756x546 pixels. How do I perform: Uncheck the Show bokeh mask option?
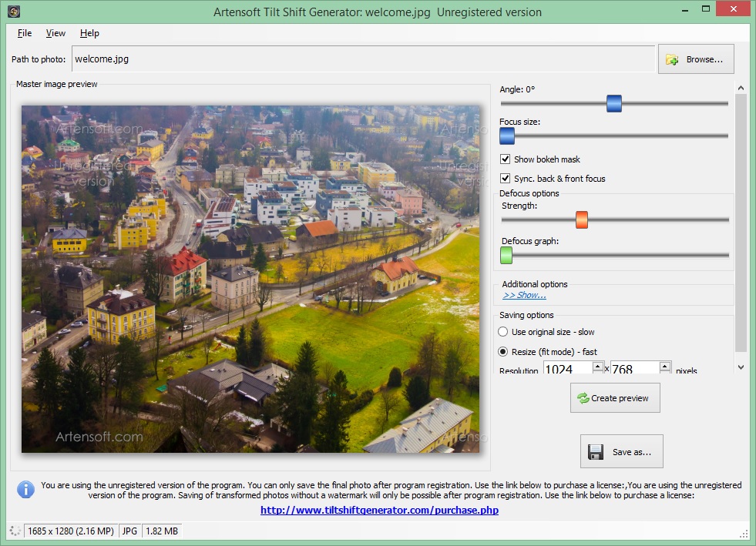(x=506, y=159)
